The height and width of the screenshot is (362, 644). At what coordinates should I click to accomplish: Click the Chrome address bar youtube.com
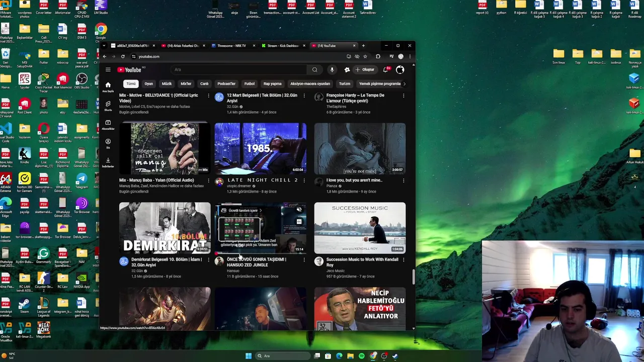point(149,56)
